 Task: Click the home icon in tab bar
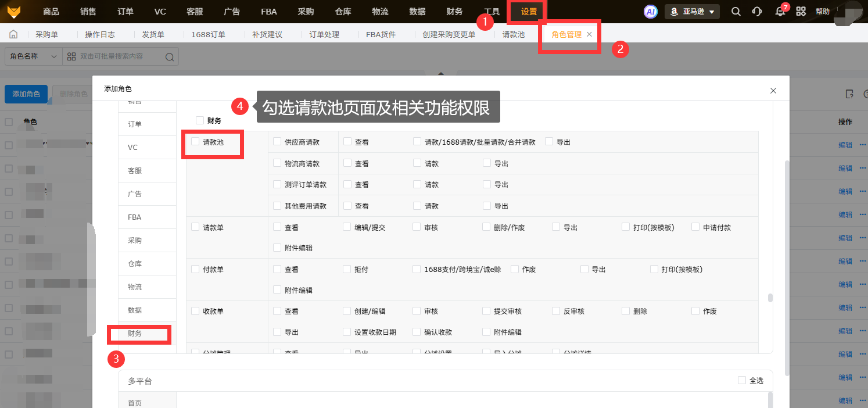point(14,34)
